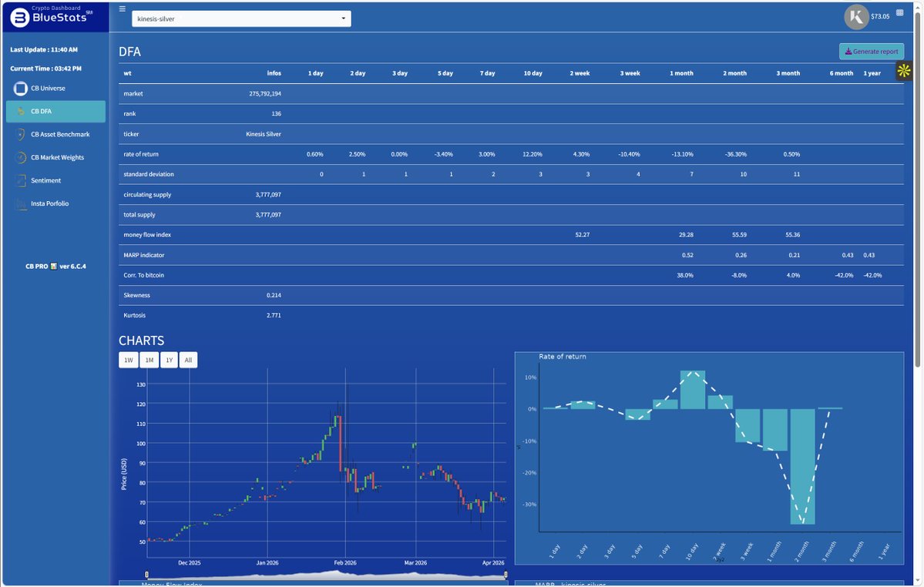Click the 2 month rate of return bar
Viewport: 924px width, 587px height.
click(x=802, y=466)
